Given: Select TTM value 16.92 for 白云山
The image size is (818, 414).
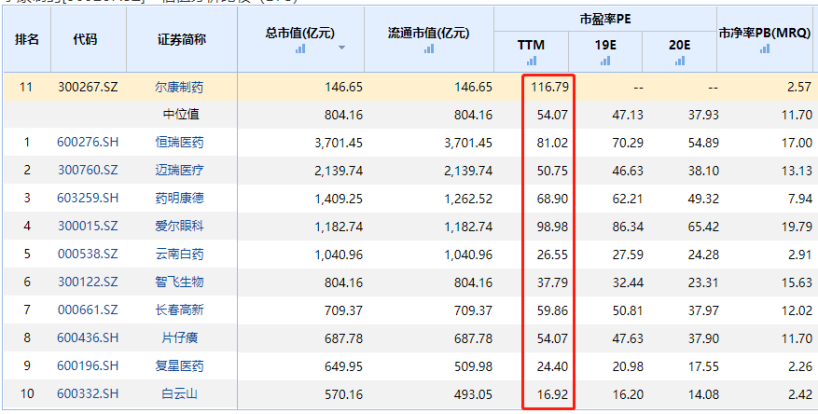Looking at the screenshot, I should 552,394.
